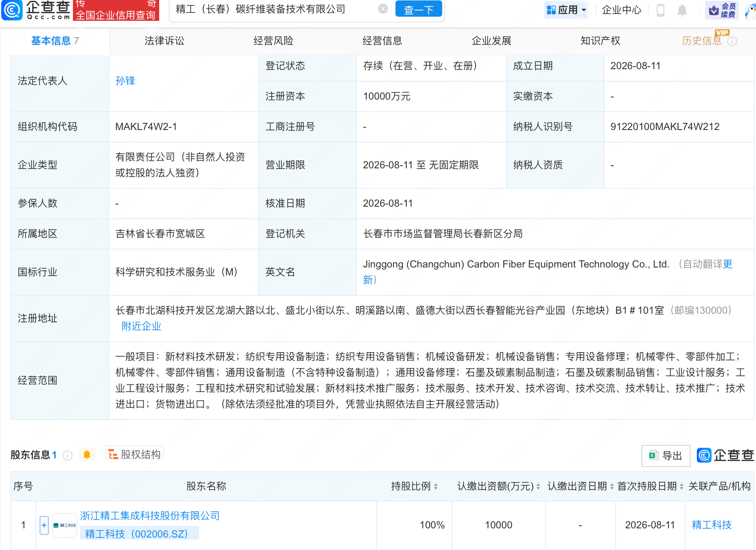756x550 pixels.
Task: Focus the company name search field
Action: tap(275, 9)
